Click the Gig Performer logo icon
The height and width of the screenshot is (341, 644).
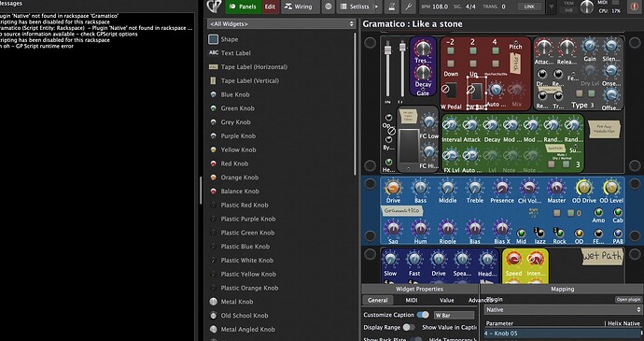214,7
